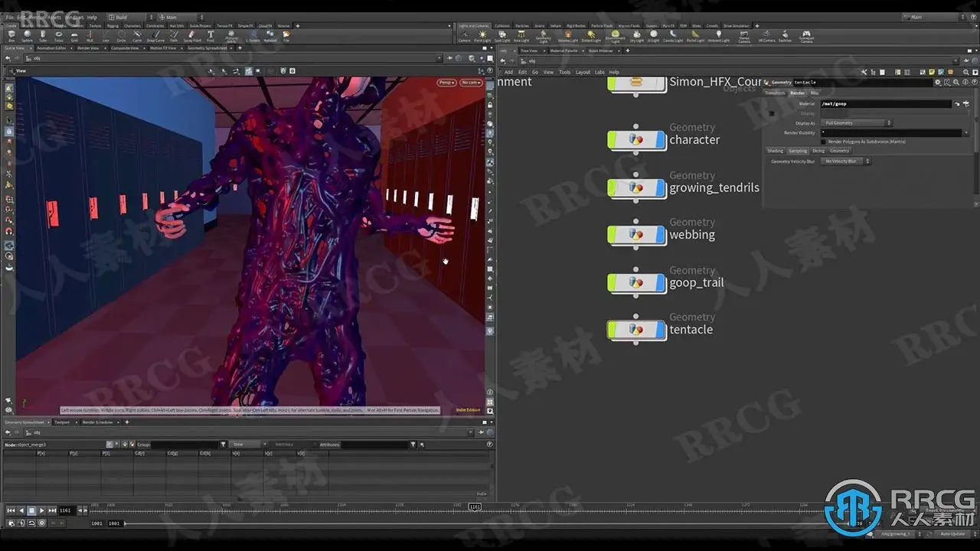Open the parameter pane gear menu

click(x=938, y=82)
